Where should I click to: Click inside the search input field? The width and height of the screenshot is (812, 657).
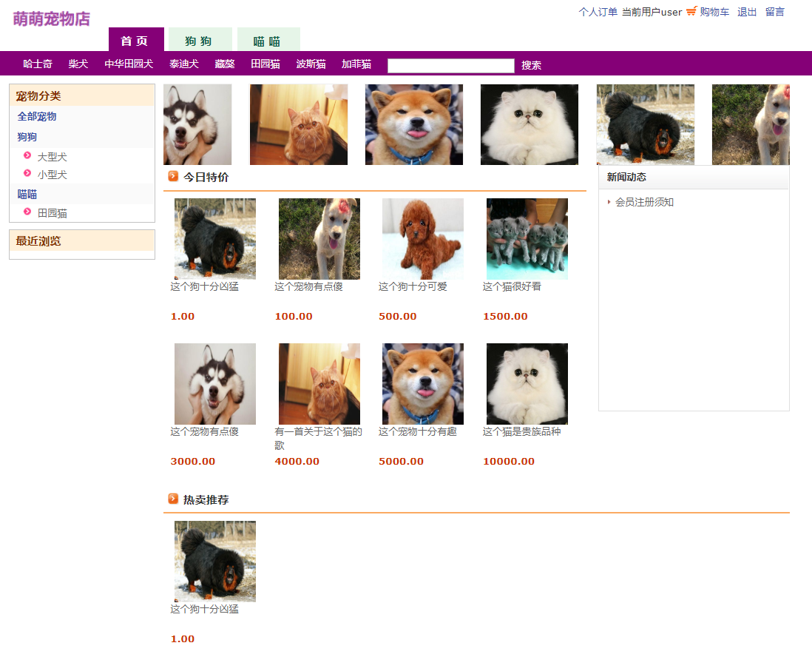[x=450, y=65]
